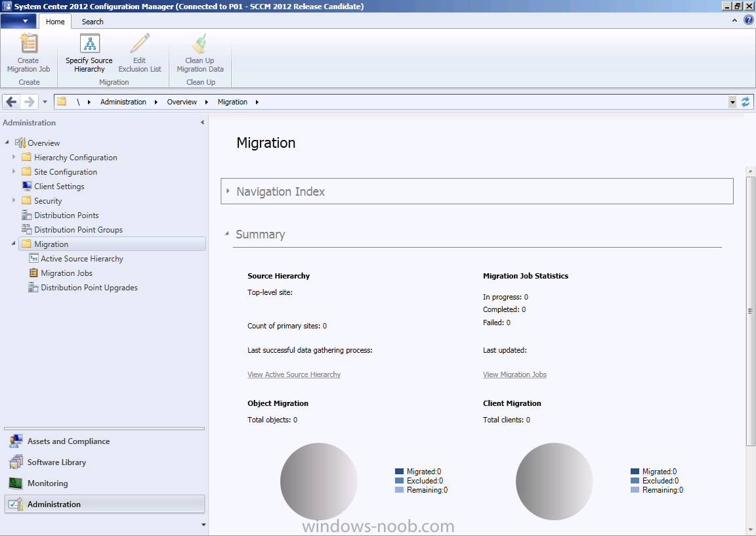Click Migration in the breadcrumb path
Viewport: 756px width, 536px height.
[x=232, y=102]
